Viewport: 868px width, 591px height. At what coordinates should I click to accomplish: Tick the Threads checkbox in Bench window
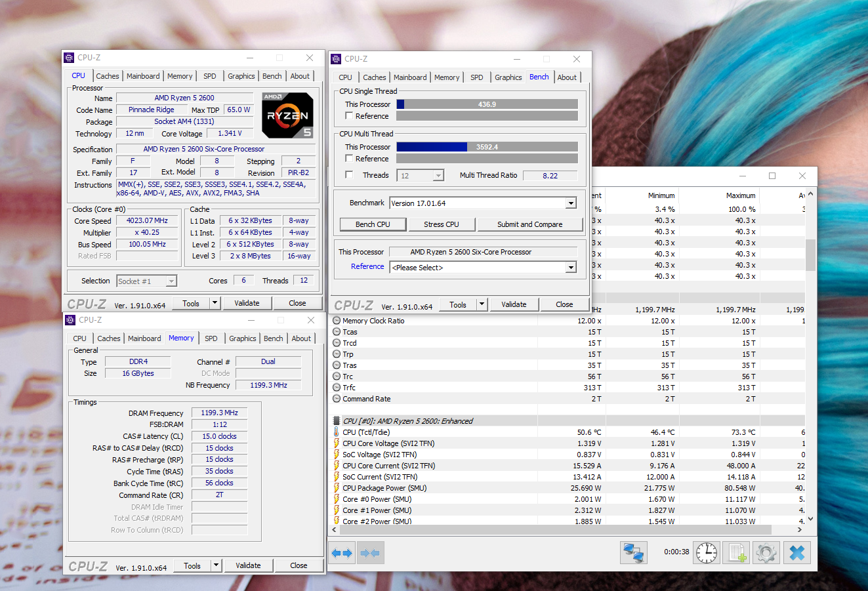coord(349,175)
